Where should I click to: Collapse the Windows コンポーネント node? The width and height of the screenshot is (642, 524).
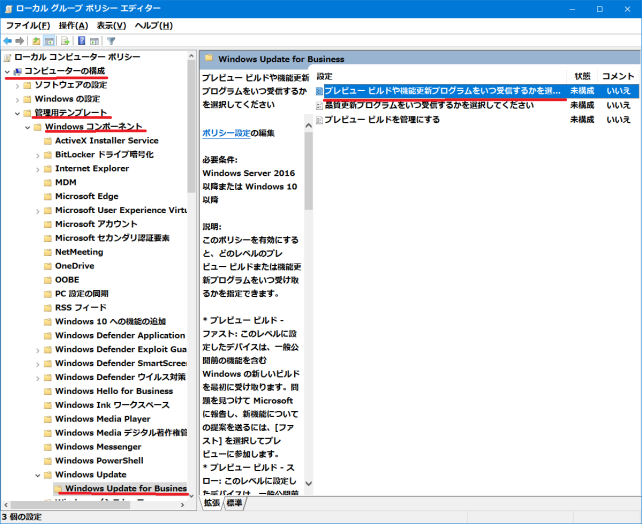pos(27,127)
